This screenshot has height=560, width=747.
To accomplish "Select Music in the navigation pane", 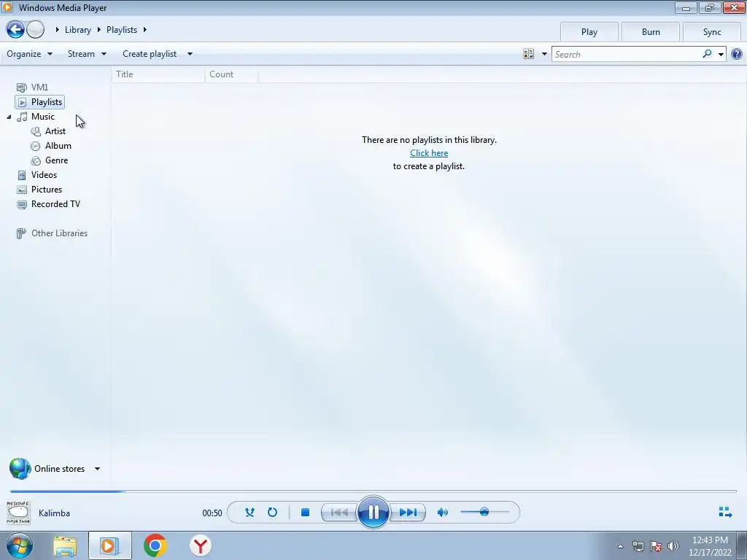I will click(36, 117).
